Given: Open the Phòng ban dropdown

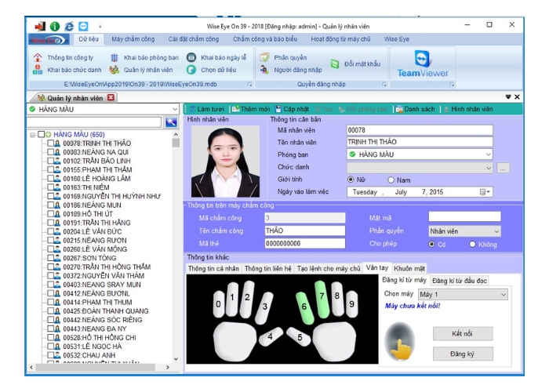Looking at the screenshot, I should point(488,154).
